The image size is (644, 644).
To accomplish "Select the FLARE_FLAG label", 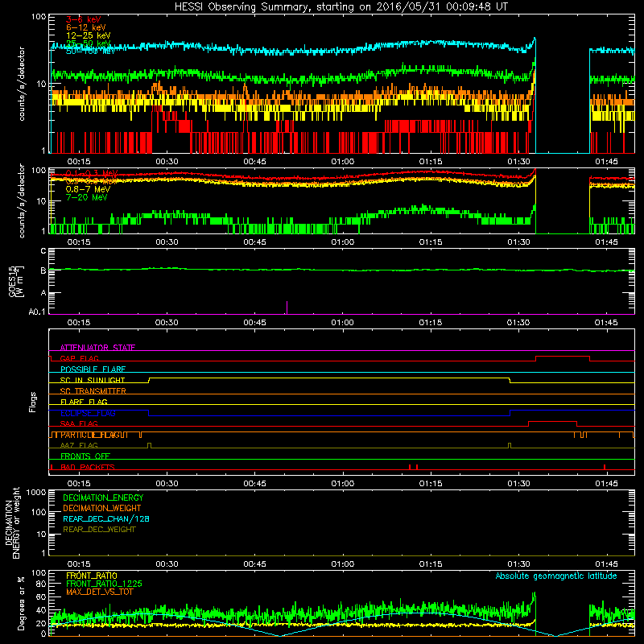I will click(84, 402).
